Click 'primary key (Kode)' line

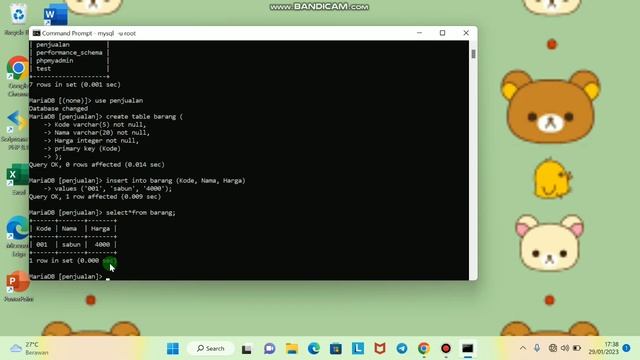pyautogui.click(x=87, y=149)
